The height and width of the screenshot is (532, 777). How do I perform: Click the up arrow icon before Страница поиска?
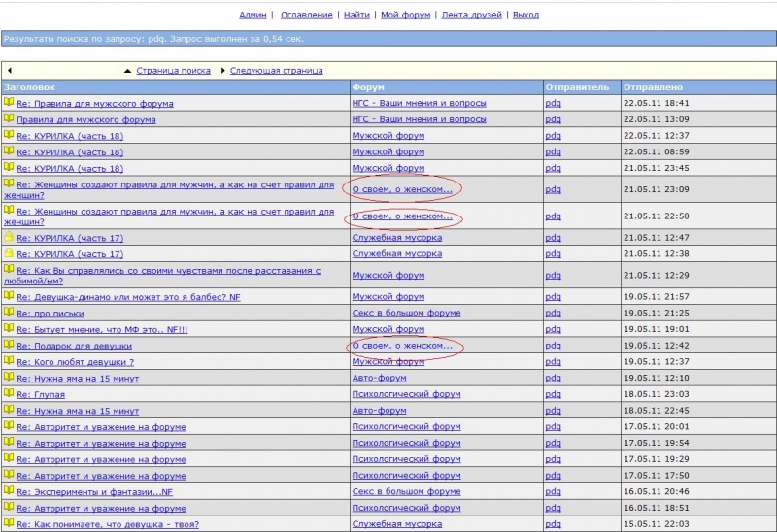pos(127,71)
